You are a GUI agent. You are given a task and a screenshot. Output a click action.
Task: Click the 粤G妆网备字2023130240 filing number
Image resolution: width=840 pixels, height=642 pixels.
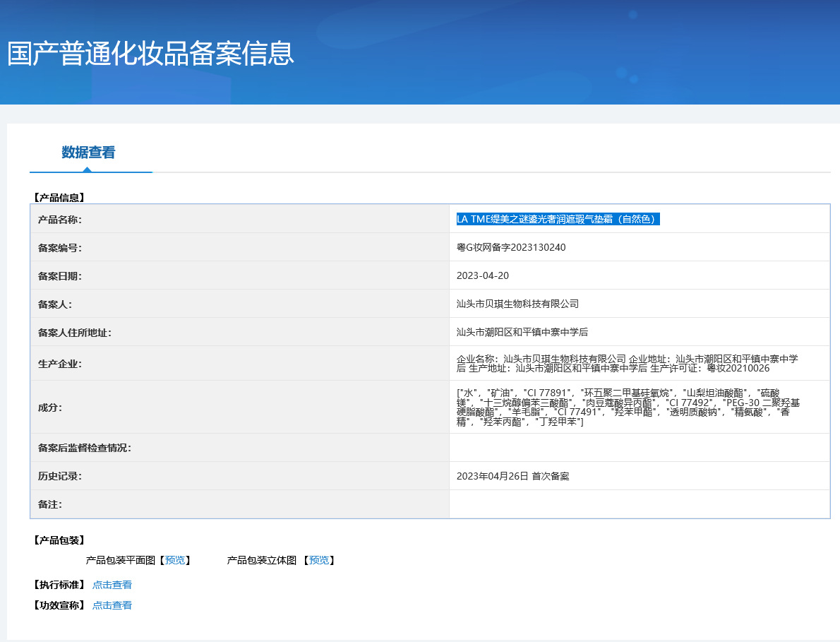(511, 247)
